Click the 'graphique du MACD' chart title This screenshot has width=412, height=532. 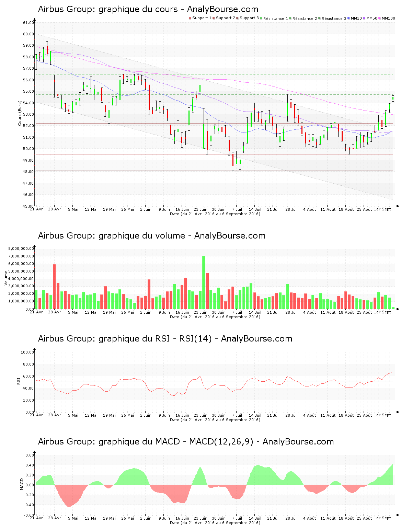click(186, 442)
